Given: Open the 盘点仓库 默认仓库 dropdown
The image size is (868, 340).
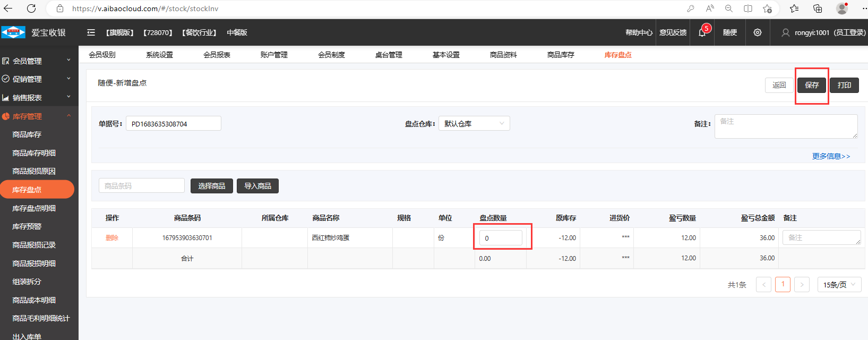Looking at the screenshot, I should point(474,123).
